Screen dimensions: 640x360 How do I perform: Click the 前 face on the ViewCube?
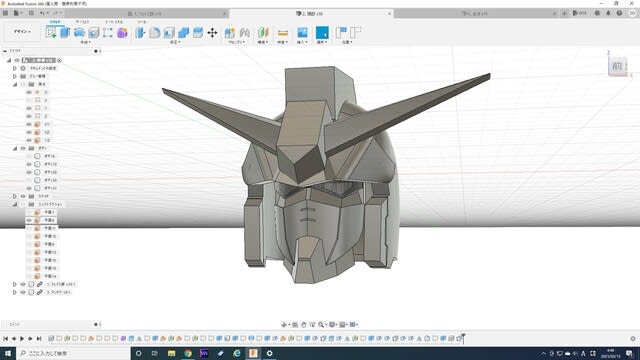click(x=617, y=67)
